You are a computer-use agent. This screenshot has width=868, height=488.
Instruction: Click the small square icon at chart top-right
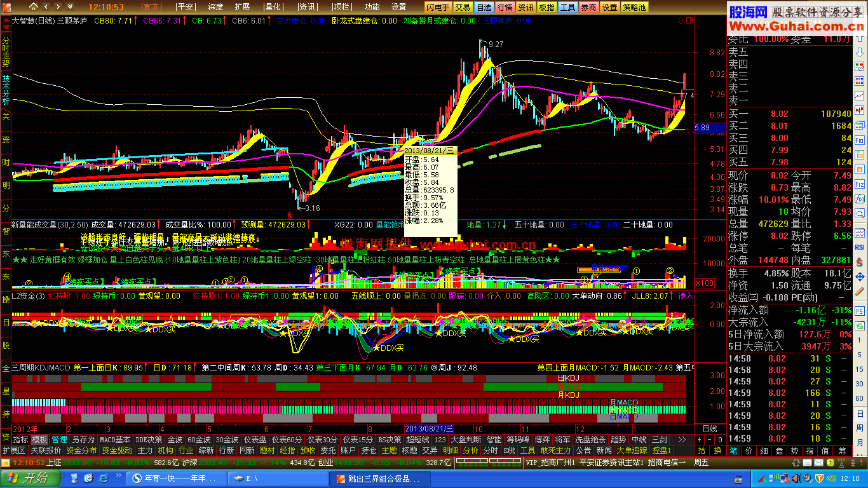click(x=689, y=20)
